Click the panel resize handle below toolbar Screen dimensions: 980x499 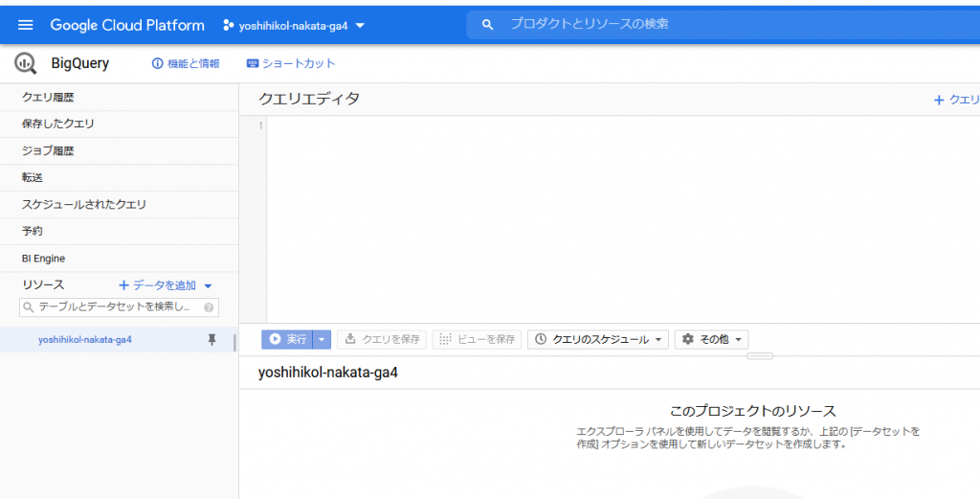click(x=760, y=355)
